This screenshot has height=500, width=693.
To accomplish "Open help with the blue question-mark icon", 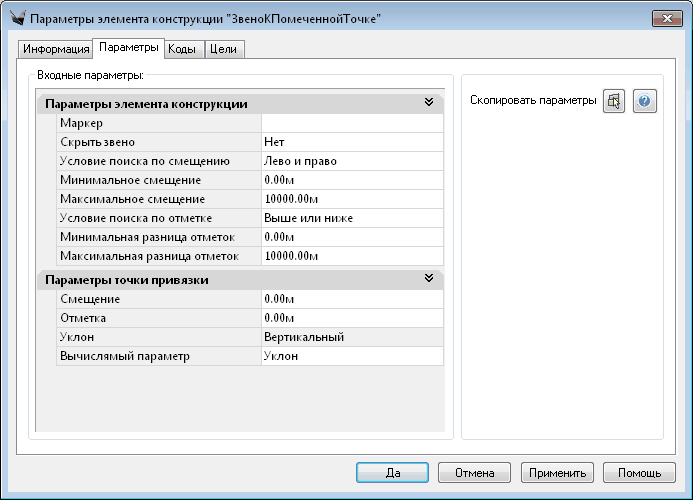I will [645, 101].
